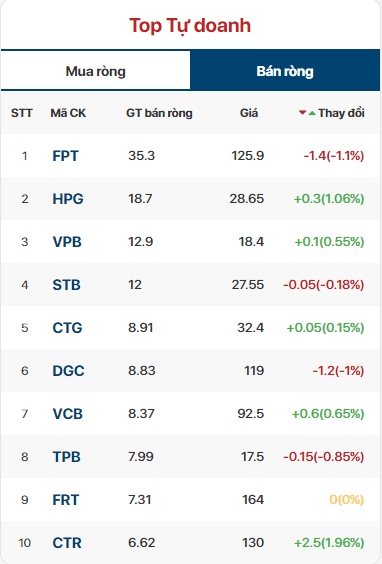Sort by the Thay đổi column header

pos(341,113)
